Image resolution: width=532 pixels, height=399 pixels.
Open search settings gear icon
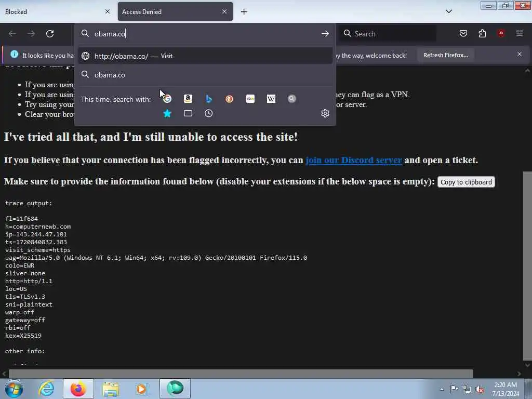325,113
